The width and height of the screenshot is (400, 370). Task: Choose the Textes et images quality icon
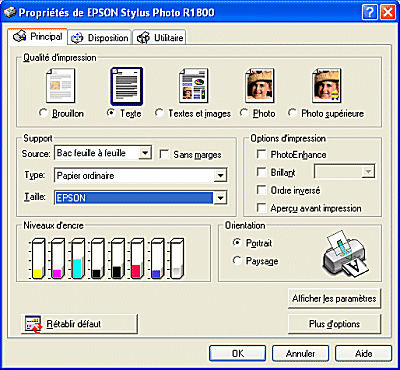[x=194, y=86]
